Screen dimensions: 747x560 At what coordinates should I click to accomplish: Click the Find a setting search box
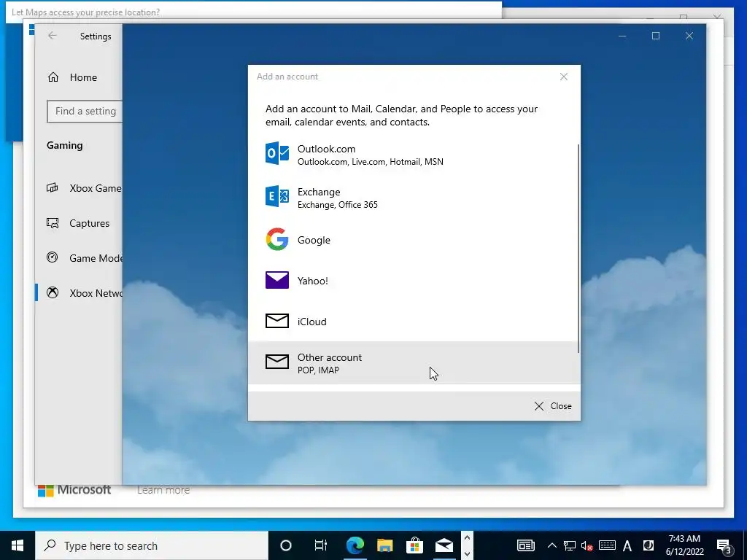click(85, 111)
